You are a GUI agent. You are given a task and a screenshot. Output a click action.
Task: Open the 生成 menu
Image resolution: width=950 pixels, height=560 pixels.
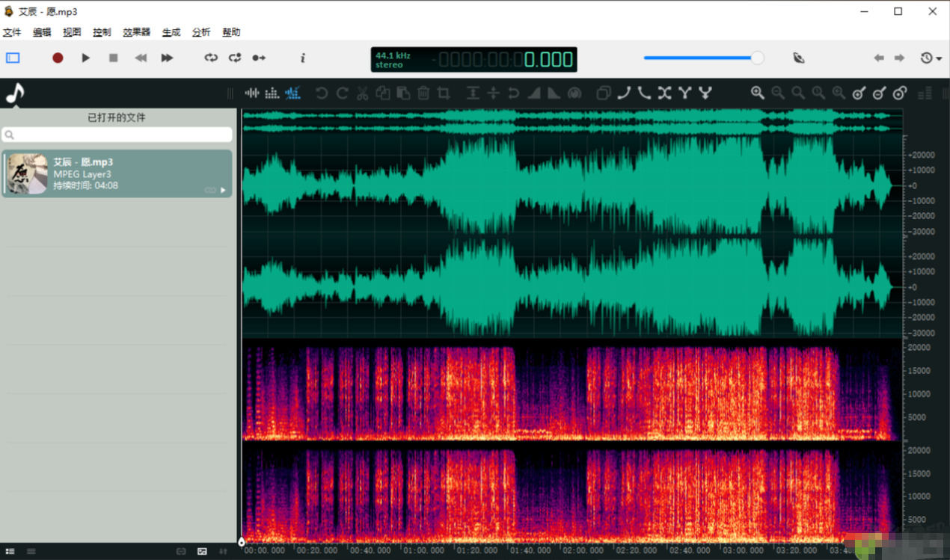click(x=171, y=32)
